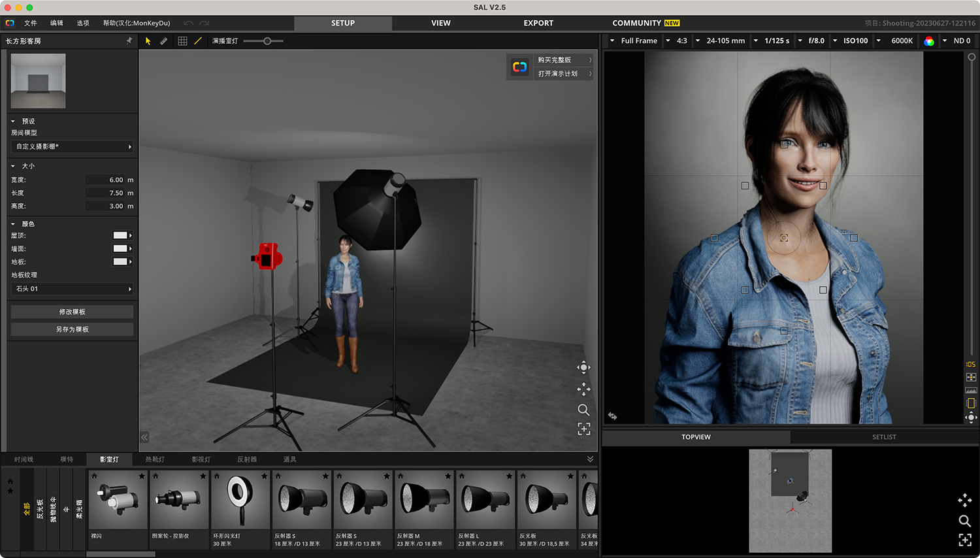
Task: Click the orbit camera navigation icon
Action: [x=583, y=367]
